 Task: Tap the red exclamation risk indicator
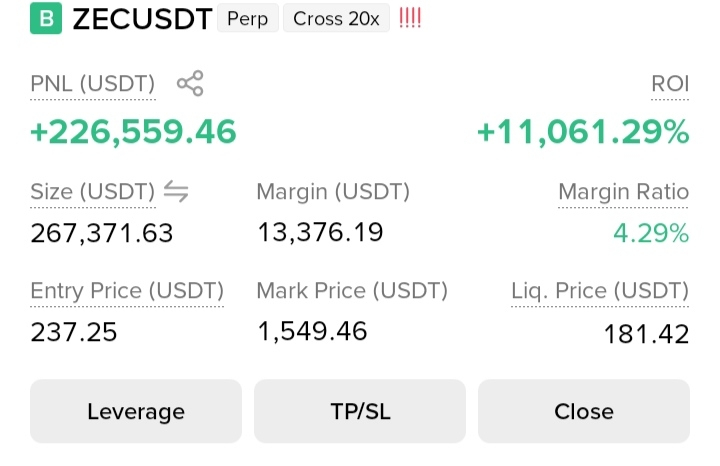(410, 18)
